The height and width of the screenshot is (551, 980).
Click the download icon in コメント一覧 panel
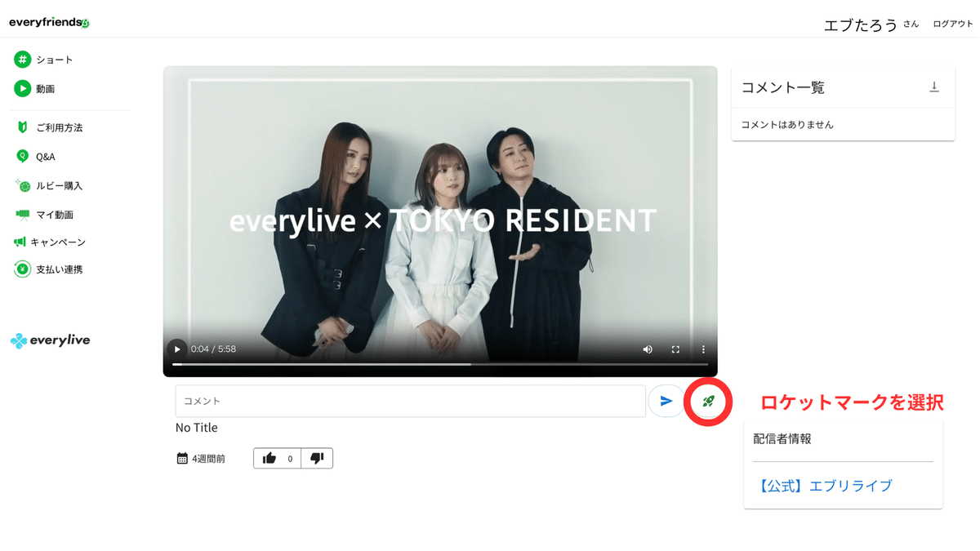click(x=933, y=87)
